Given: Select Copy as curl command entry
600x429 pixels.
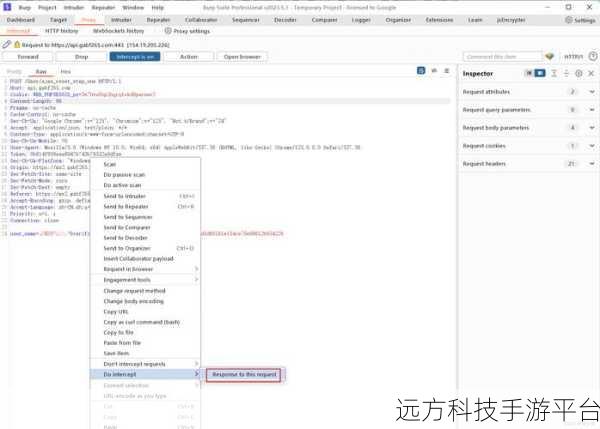Looking at the screenshot, I should (145, 322).
